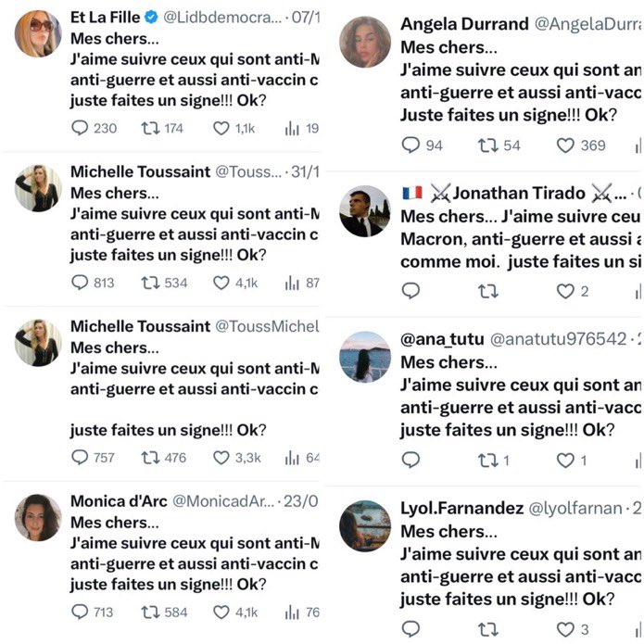The image size is (644, 644).
Task: Like the Michelle Toussaint tweet with 3,3k likes
Action: 221,458
